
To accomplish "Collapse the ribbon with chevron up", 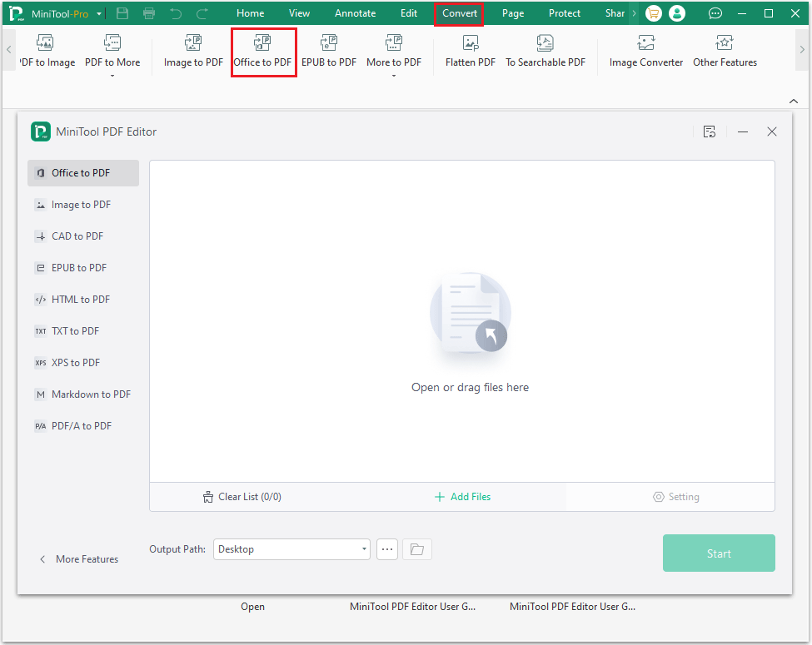I will coord(794,101).
